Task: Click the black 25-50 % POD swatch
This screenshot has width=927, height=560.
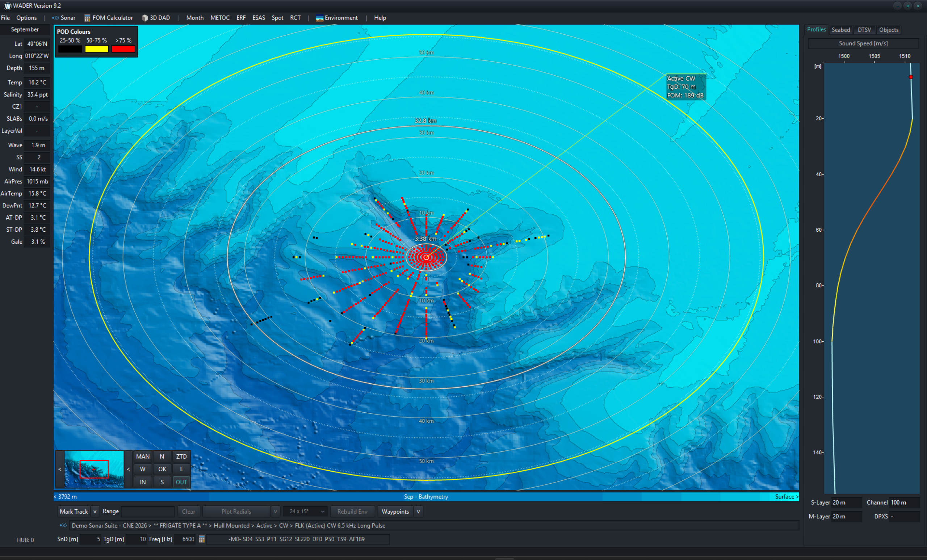Action: point(70,49)
